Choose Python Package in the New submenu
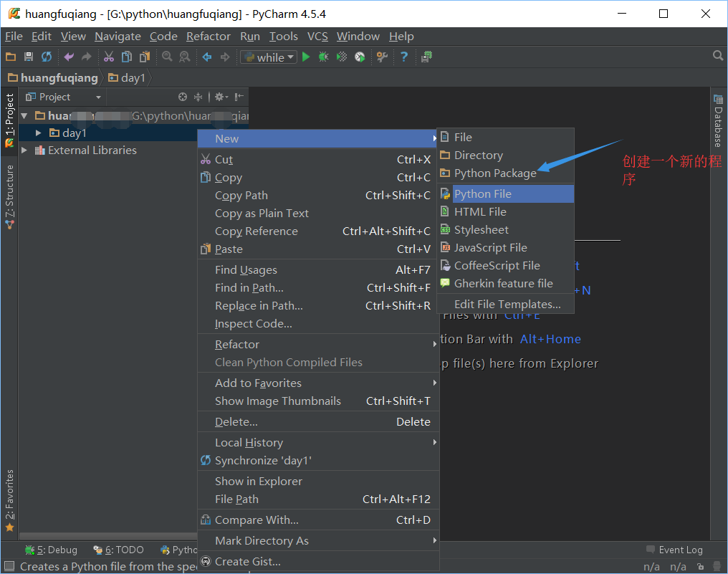The width and height of the screenshot is (728, 574). point(494,173)
